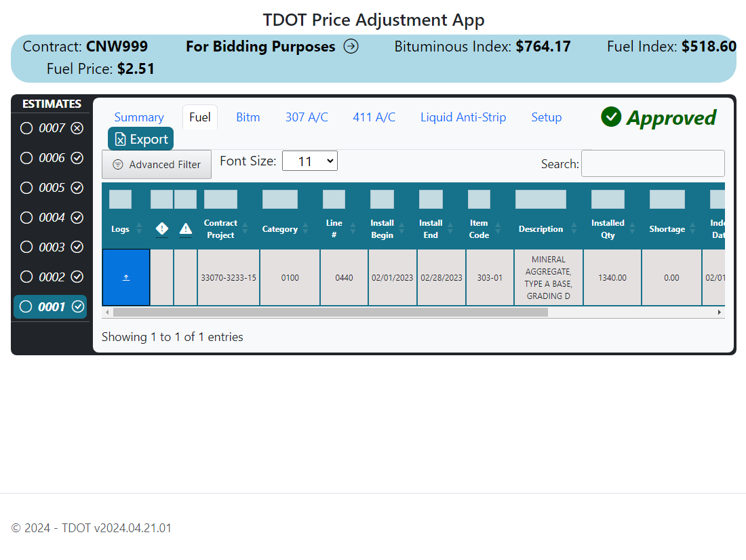
Task: Click the arrow icon beside For Bidding Purposes
Action: 351,47
